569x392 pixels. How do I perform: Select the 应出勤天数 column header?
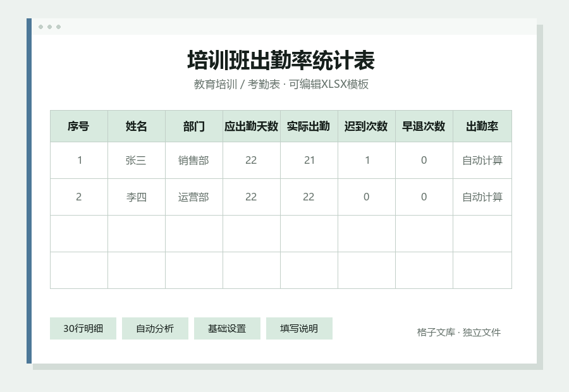pos(252,126)
